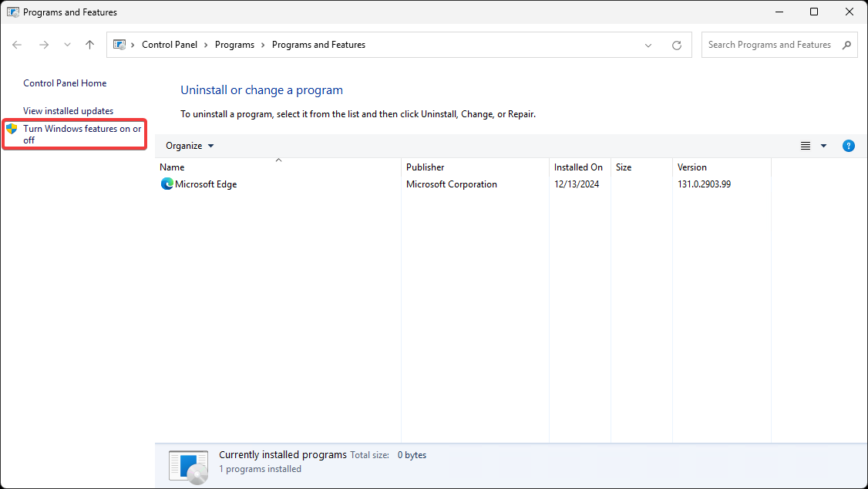Sort the list by Publisher column

tap(426, 167)
